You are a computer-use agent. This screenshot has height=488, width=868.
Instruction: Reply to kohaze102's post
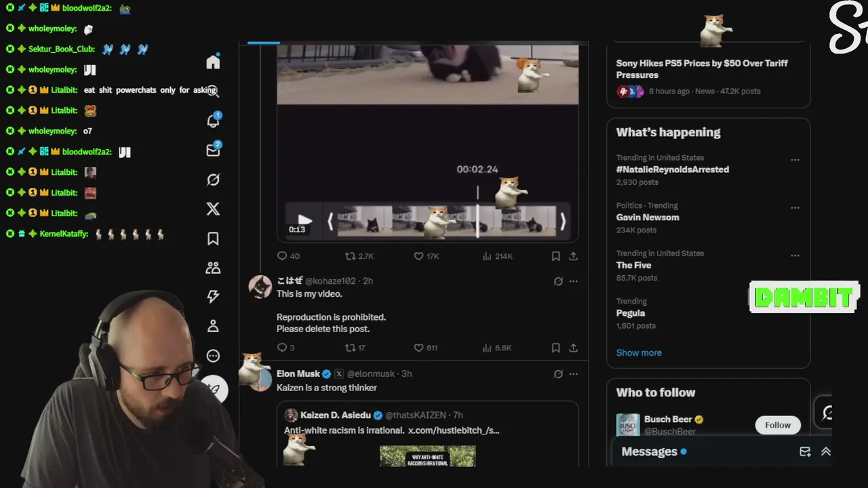285,348
